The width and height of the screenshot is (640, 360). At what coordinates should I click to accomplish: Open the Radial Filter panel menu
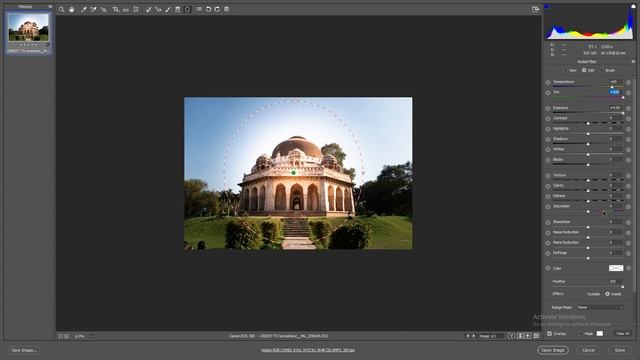(x=633, y=62)
